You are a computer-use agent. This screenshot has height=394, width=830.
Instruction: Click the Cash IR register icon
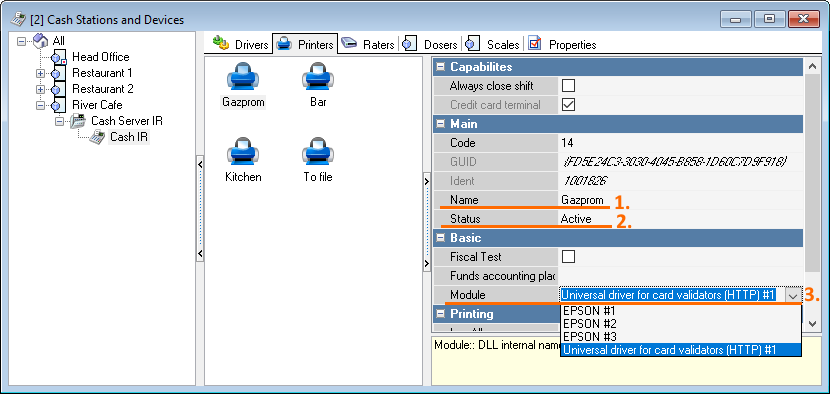tap(97, 137)
